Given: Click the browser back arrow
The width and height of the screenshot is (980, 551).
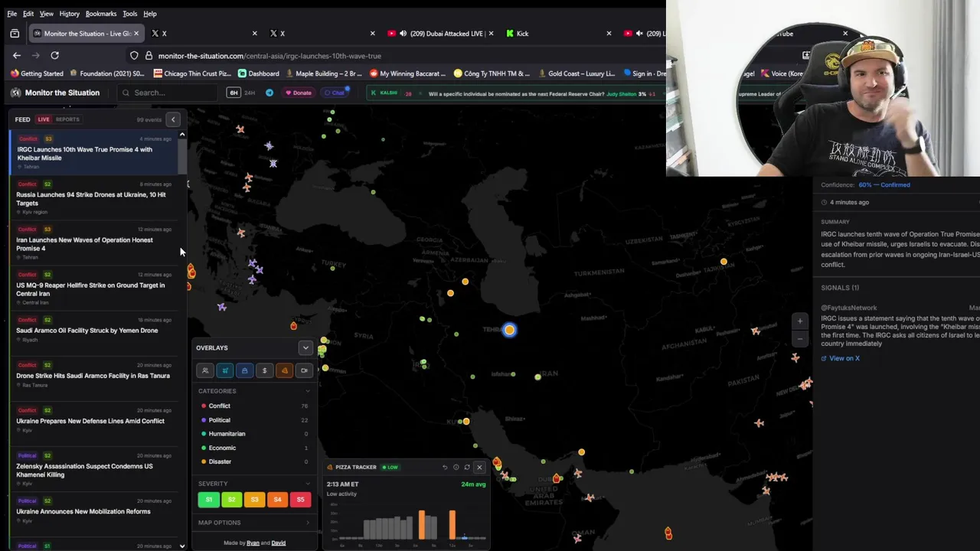Looking at the screenshot, I should click(17, 55).
